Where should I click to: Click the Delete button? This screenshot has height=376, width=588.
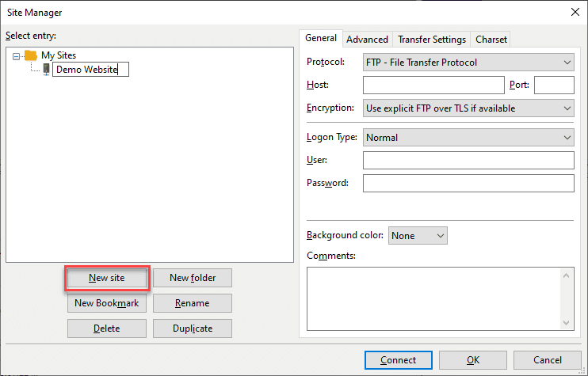click(x=107, y=329)
